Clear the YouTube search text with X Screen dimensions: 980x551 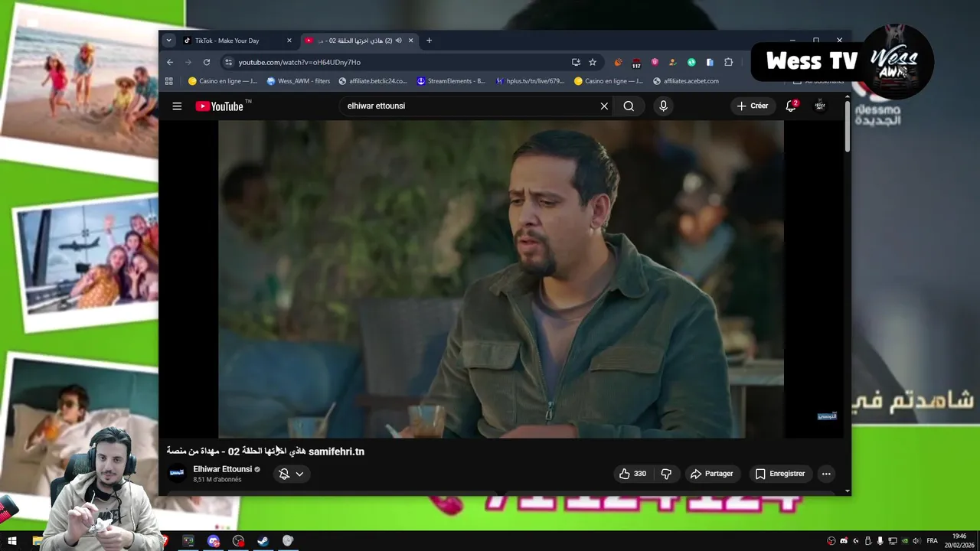point(604,106)
